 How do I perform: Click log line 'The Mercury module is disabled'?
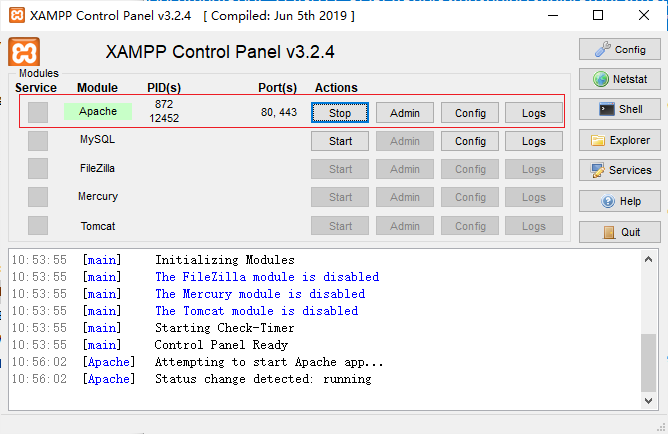[260, 294]
